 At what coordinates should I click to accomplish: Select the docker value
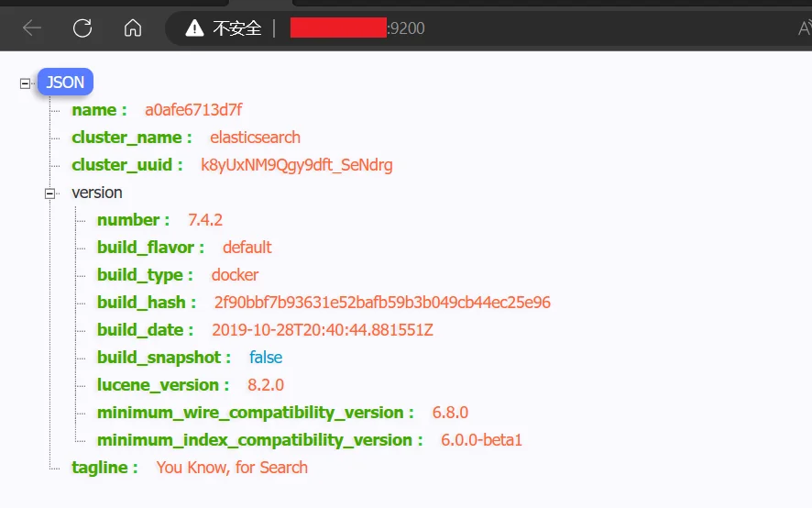click(236, 275)
